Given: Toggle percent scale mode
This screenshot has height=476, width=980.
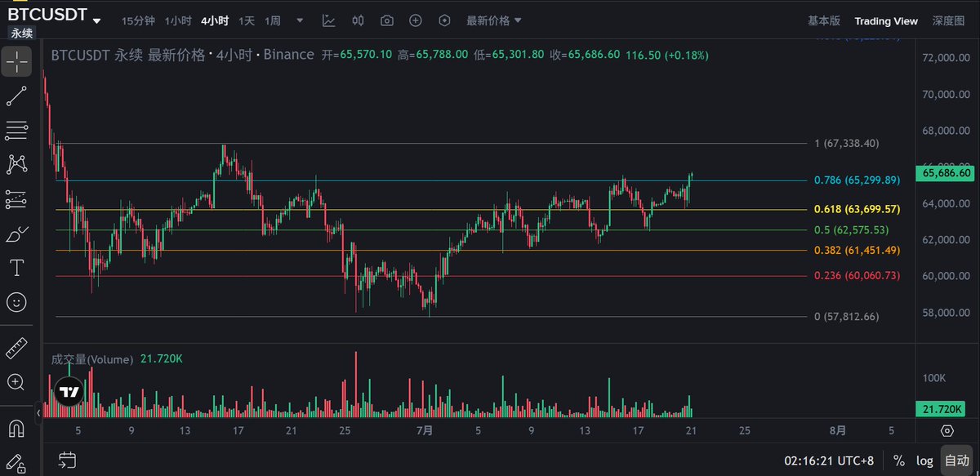Looking at the screenshot, I should (898, 460).
